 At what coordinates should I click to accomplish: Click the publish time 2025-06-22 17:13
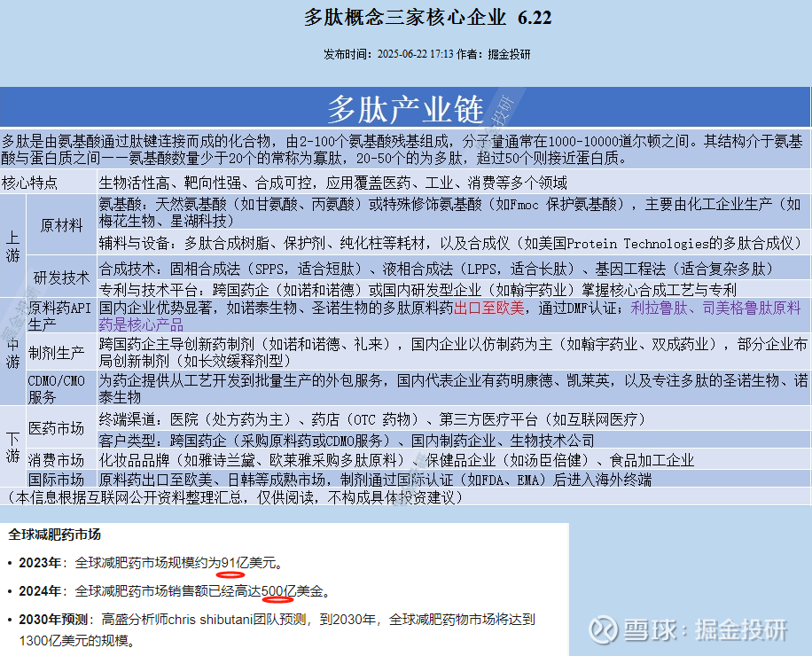[415, 54]
